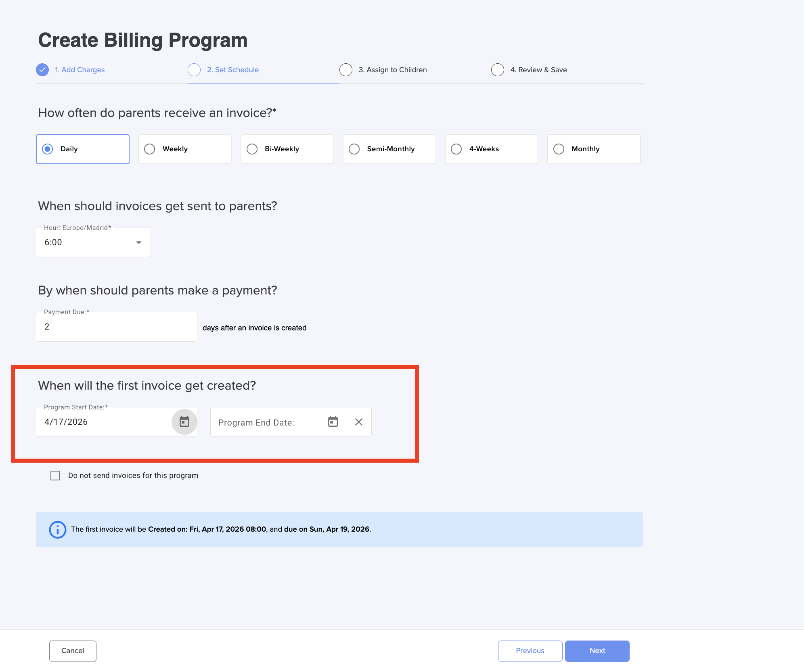Click the Next button
Screen dimensions: 804x672
597,651
